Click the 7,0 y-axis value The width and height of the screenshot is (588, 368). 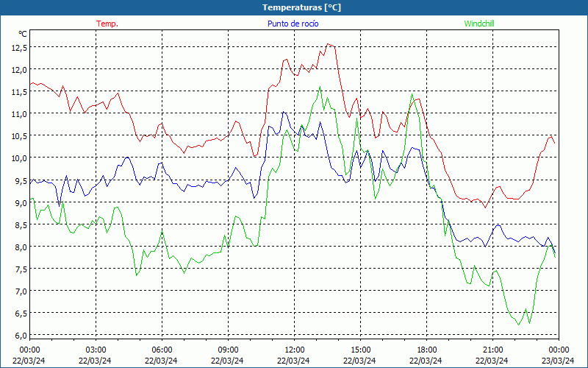21,291
